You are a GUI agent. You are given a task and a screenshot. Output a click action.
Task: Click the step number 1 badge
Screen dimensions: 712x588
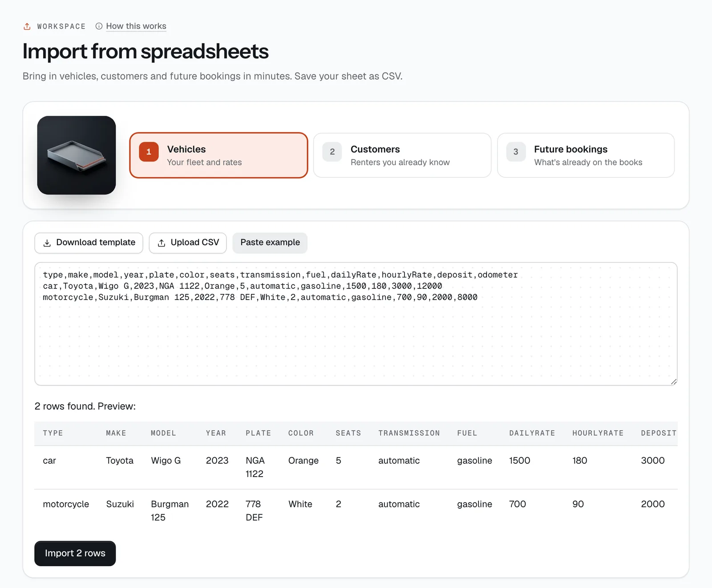click(x=149, y=152)
